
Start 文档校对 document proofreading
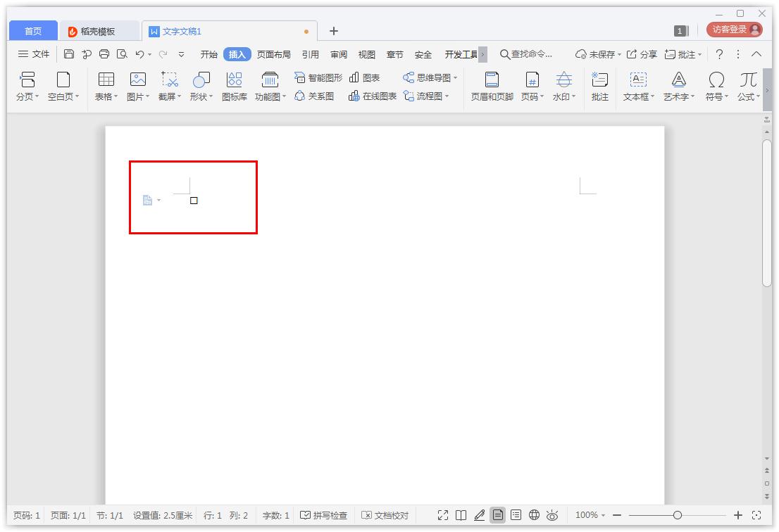[x=385, y=514]
